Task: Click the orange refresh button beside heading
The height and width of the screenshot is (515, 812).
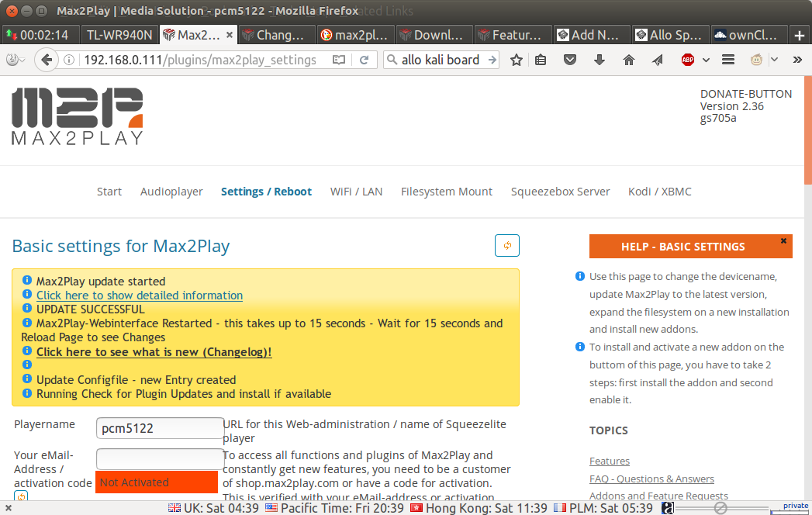Action: [507, 246]
